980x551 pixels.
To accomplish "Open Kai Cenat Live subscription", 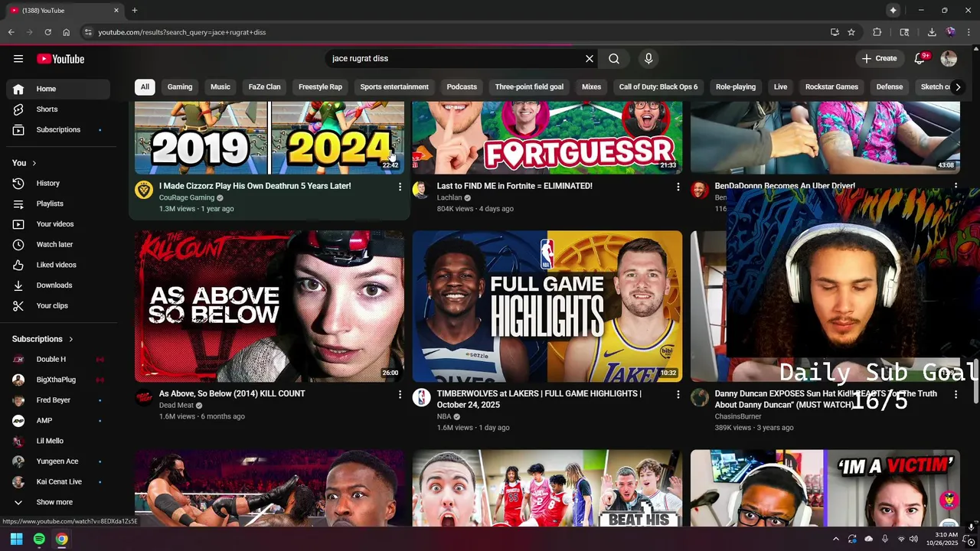I will pyautogui.click(x=58, y=482).
